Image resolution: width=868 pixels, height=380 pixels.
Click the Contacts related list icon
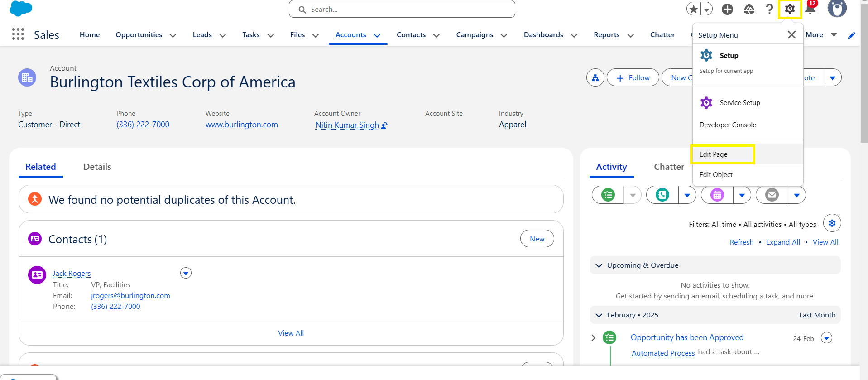[x=35, y=239]
